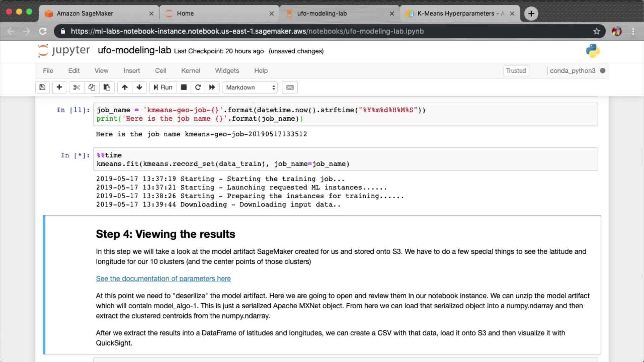The width and height of the screenshot is (644, 362).
Task: Restart the kernel icon
Action: pos(198,87)
